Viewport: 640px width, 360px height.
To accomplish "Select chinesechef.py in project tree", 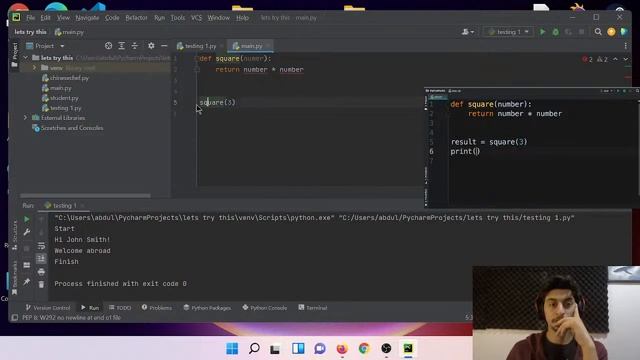I will coord(65,78).
